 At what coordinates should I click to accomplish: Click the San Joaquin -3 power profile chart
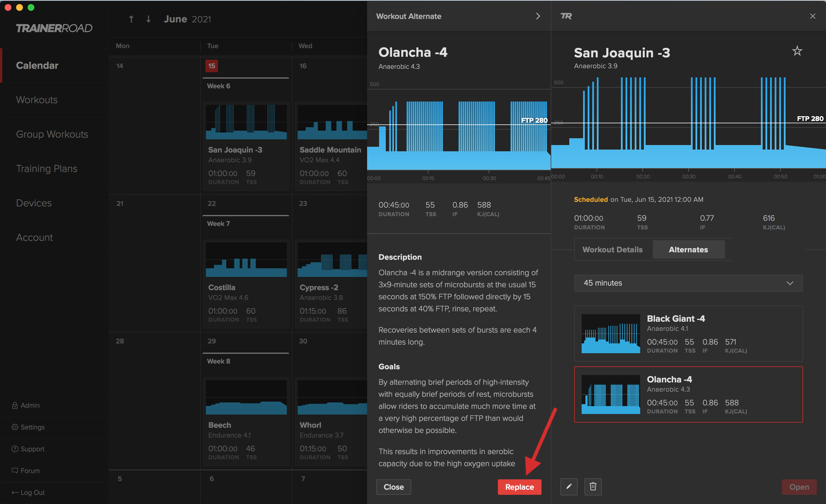(688, 129)
